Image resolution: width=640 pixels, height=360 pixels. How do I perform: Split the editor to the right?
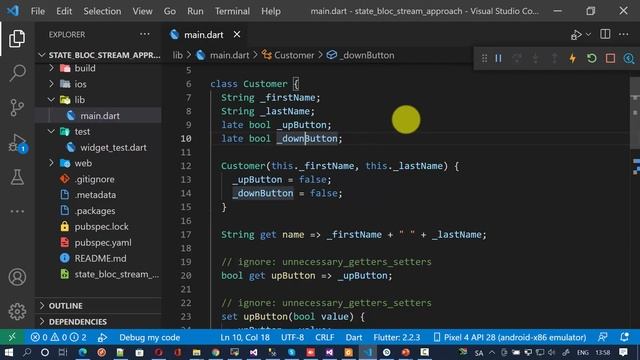[605, 34]
